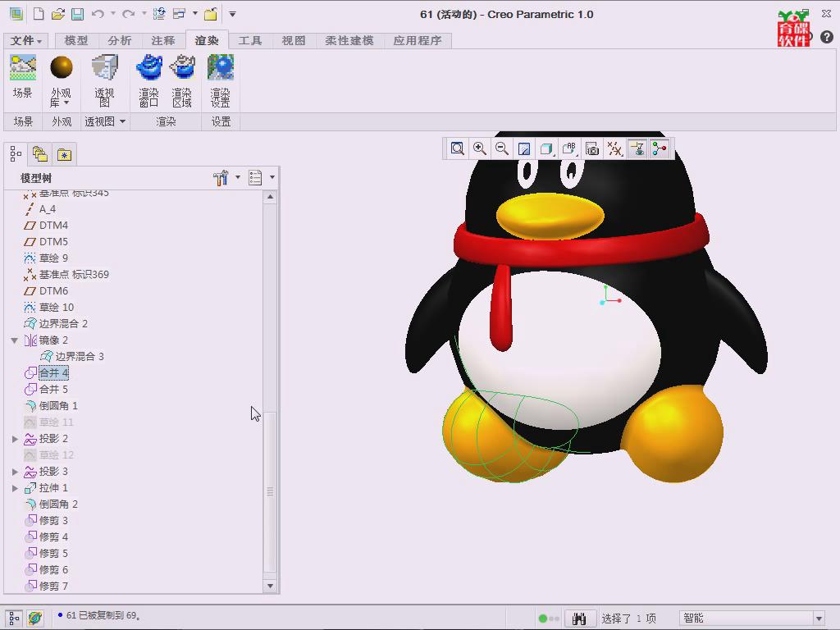
Task: Click the Find binoculars icon
Action: coord(579,619)
